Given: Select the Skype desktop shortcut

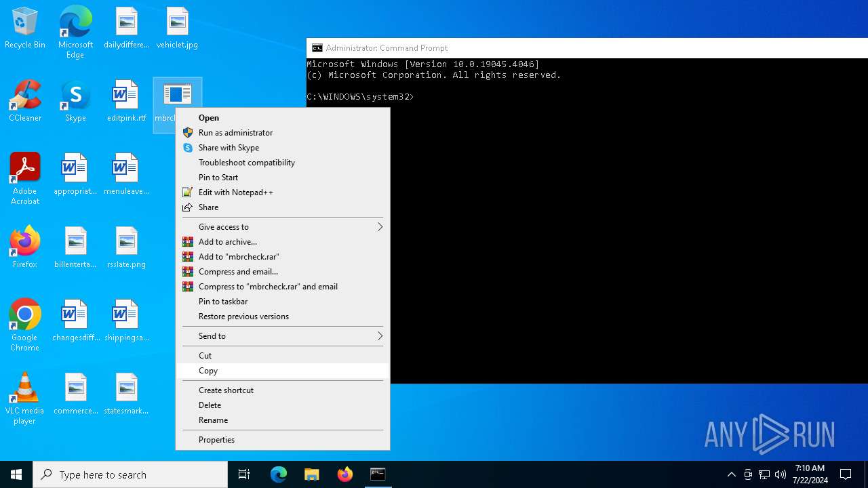Looking at the screenshot, I should [75, 102].
